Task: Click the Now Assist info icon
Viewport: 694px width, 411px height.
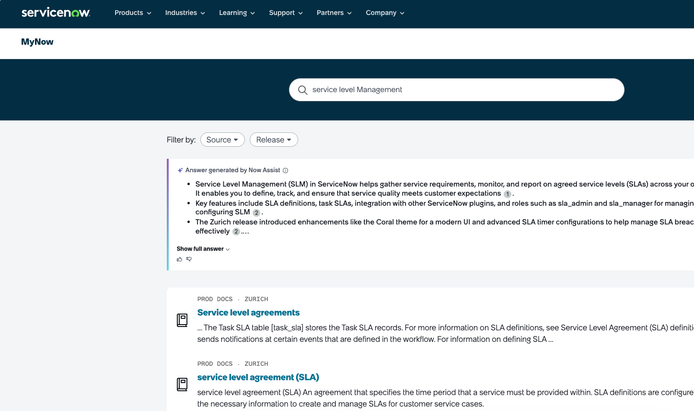Action: [285, 171]
